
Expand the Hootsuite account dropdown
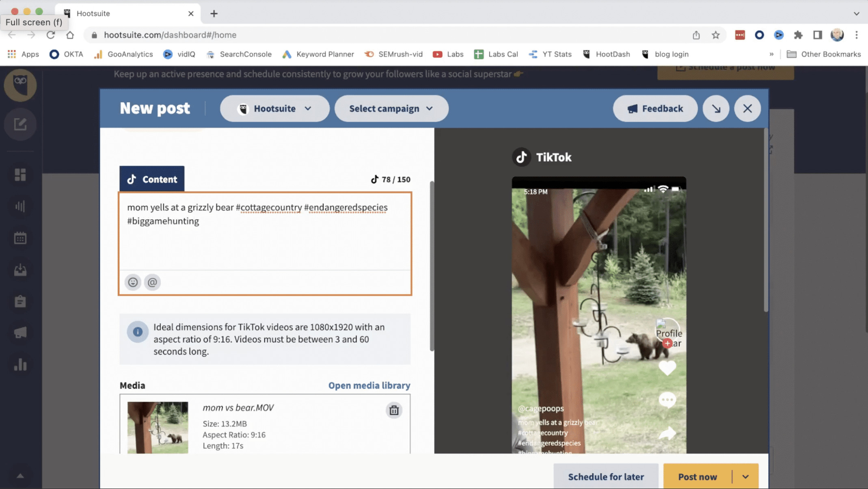[x=275, y=108]
